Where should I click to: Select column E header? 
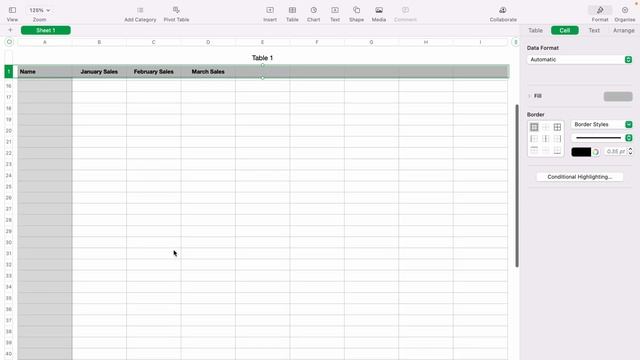click(262, 42)
